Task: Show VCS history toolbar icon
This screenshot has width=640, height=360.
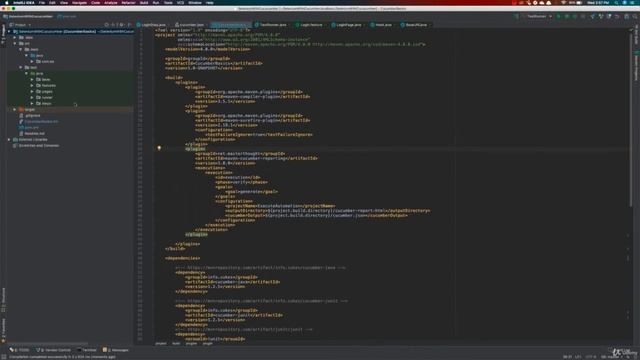Action: (609, 16)
